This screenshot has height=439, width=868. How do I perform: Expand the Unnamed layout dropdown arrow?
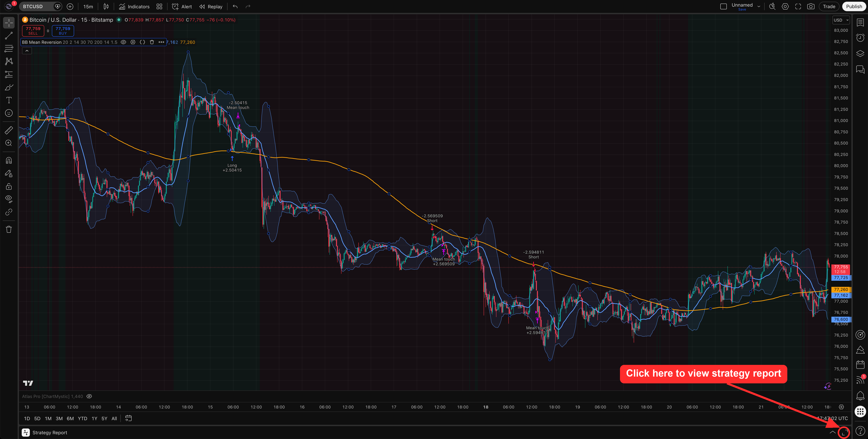click(x=759, y=6)
